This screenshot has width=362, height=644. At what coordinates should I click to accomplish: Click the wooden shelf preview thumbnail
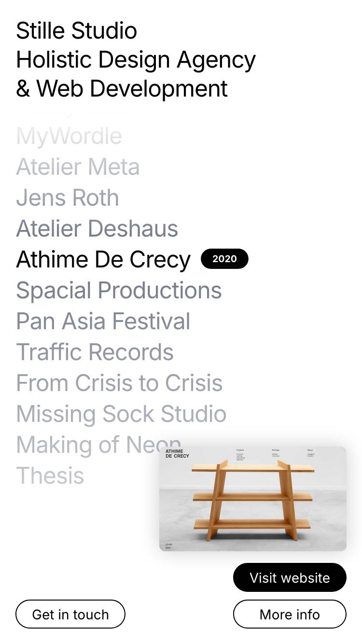252,499
